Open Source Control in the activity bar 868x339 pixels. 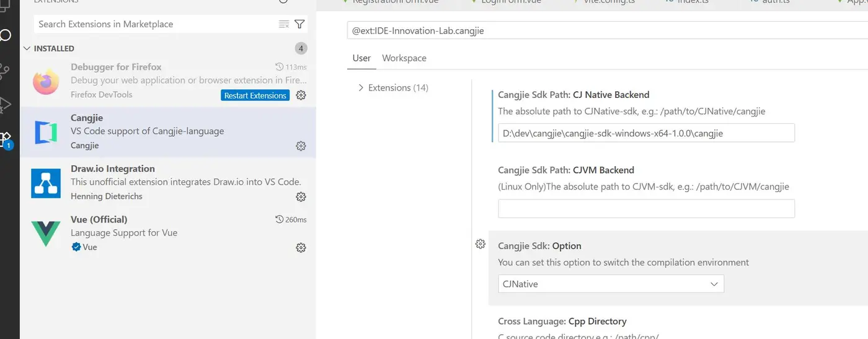(6, 71)
